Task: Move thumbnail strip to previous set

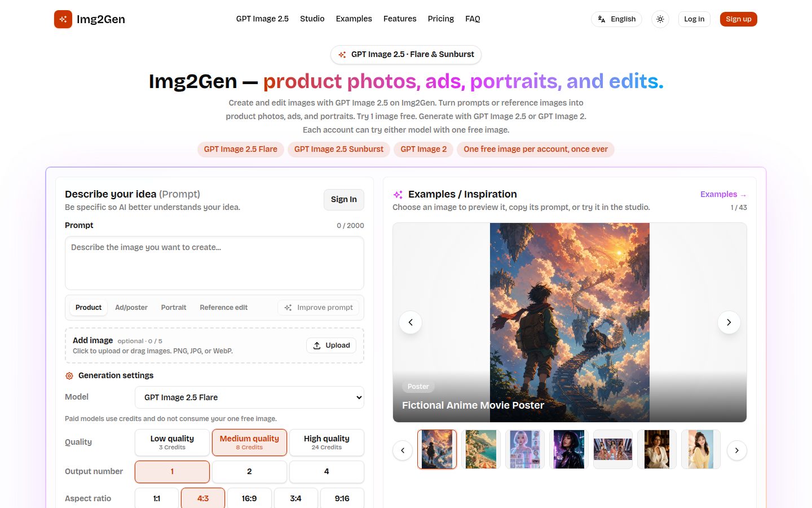Action: click(x=403, y=450)
